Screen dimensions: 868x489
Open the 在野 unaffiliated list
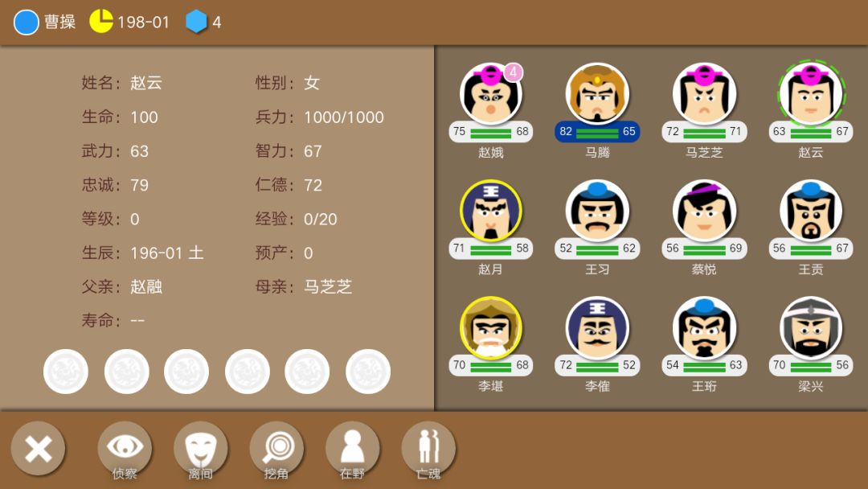(352, 450)
